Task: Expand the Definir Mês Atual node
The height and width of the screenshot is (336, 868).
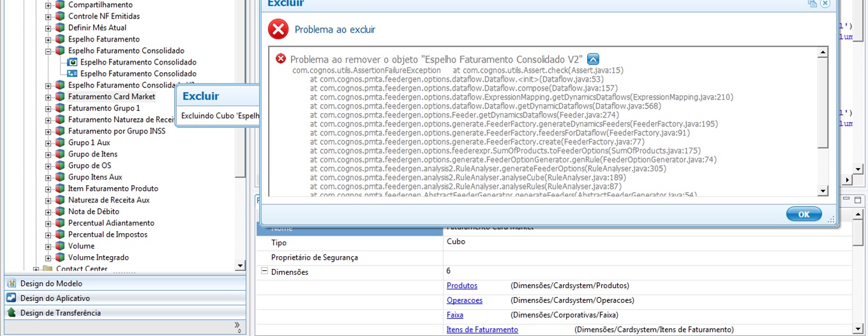Action: (x=49, y=28)
